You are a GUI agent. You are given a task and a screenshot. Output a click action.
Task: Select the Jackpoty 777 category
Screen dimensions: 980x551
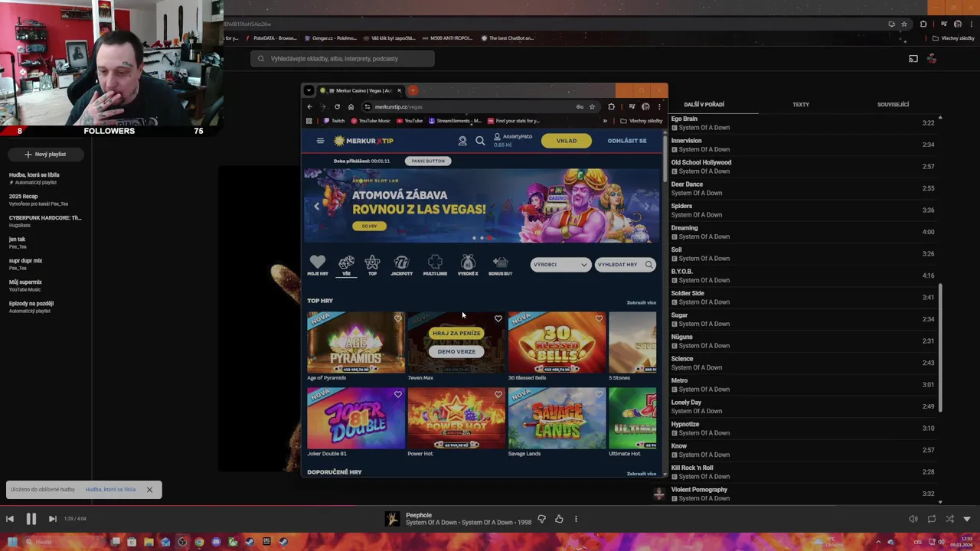tap(401, 265)
